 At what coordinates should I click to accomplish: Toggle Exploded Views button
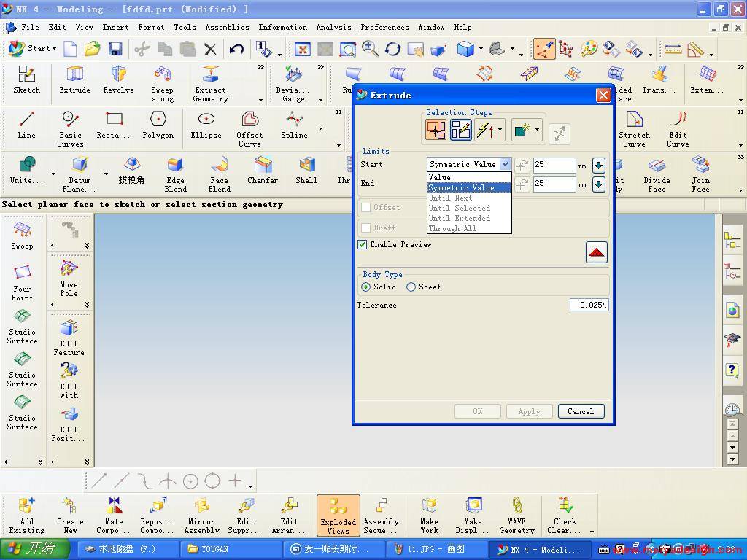tap(338, 516)
